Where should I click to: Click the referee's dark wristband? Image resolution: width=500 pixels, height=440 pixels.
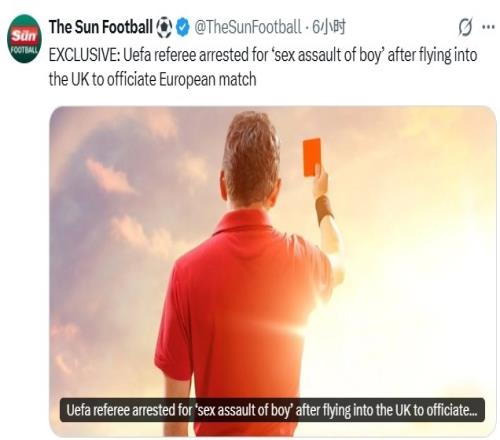[x=324, y=208]
